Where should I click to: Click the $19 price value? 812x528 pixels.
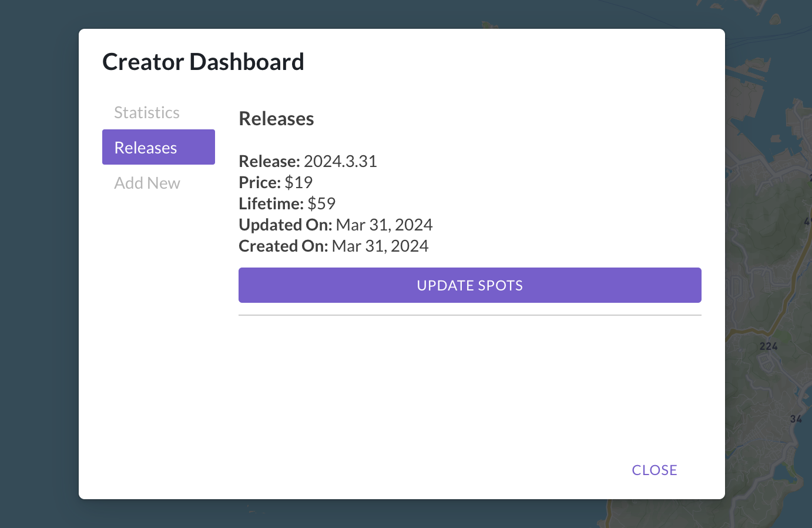tap(298, 182)
